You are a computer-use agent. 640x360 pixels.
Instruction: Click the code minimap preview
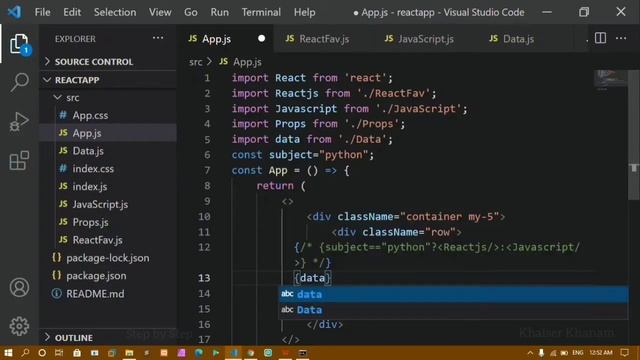pyautogui.click(x=610, y=79)
